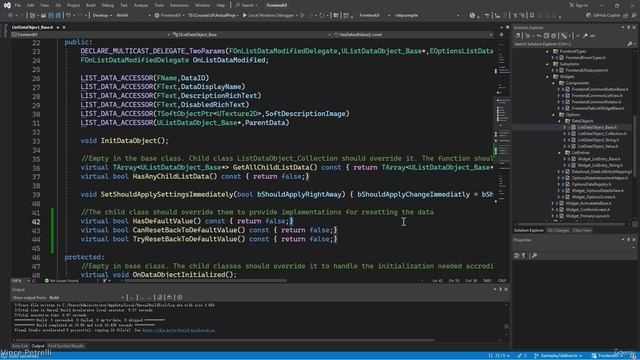Switch to the Error List tab
Screen dimensions: 640x360
[x=20, y=346]
